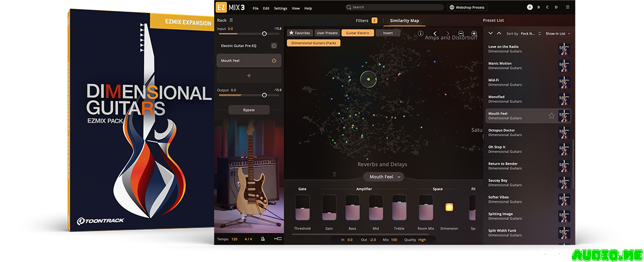The height and width of the screenshot is (262, 644).
Task: Open Webshop Presets
Action: point(467,8)
